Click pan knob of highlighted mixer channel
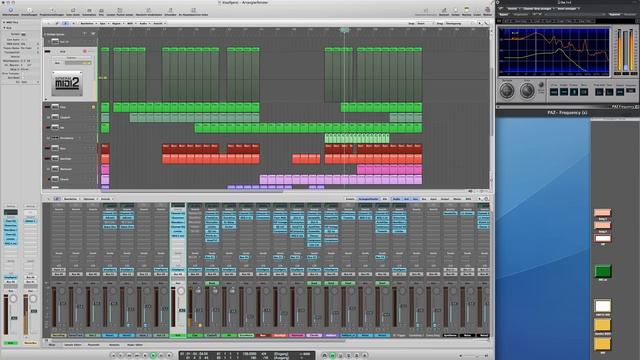Viewport: 640px width, 360px height. (180, 291)
